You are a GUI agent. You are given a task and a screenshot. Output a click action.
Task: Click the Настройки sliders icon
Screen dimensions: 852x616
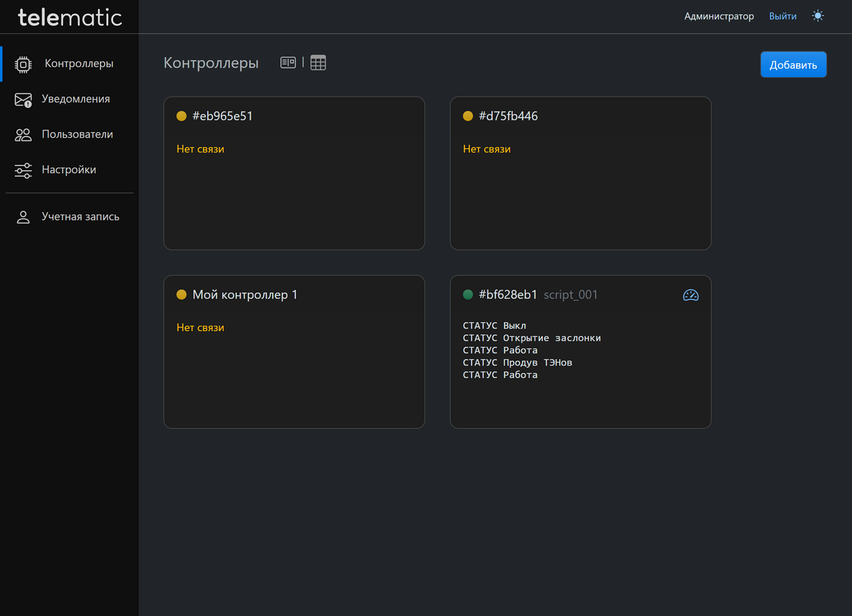[x=23, y=170]
